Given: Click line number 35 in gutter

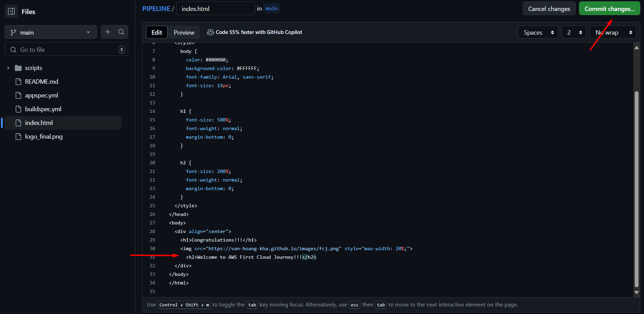Looking at the screenshot, I should (152, 291).
